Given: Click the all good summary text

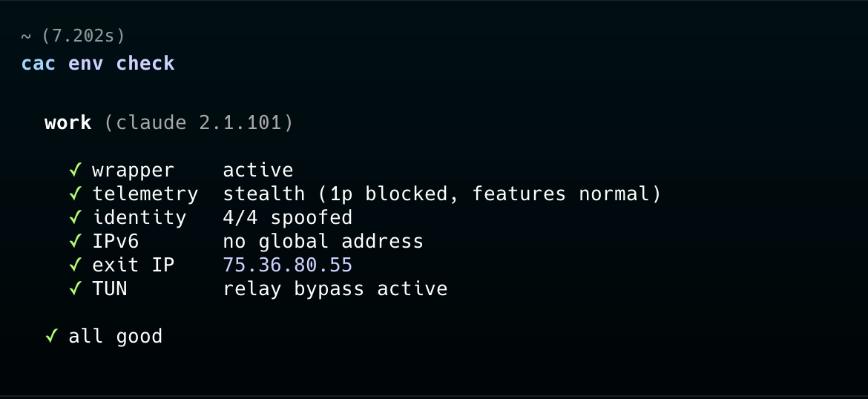Looking at the screenshot, I should 115,336.
